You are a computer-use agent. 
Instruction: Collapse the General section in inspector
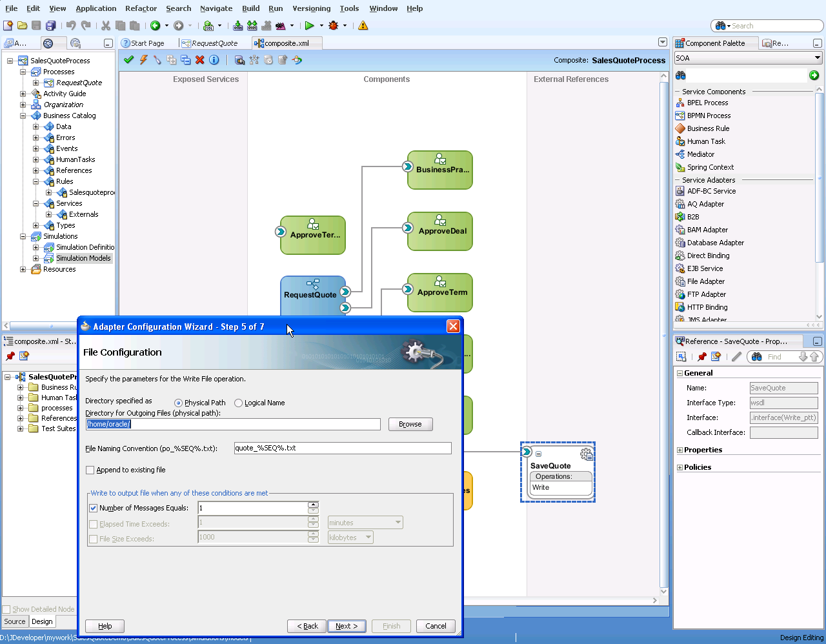pyautogui.click(x=680, y=374)
